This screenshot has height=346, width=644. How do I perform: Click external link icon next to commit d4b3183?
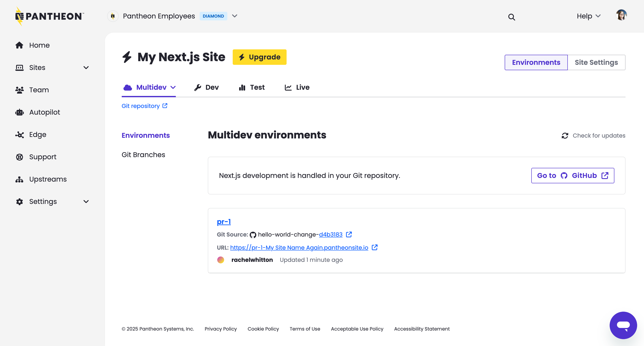(x=349, y=235)
